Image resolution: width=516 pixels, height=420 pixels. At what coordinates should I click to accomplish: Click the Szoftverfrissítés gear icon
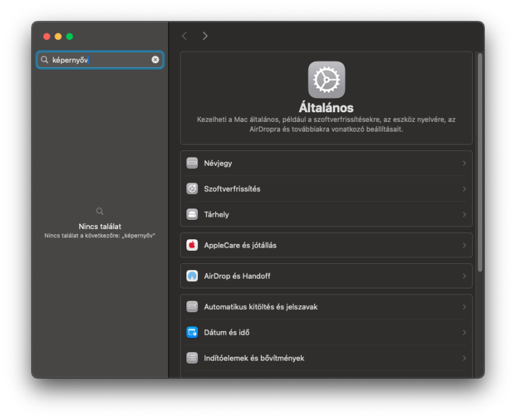pos(192,189)
